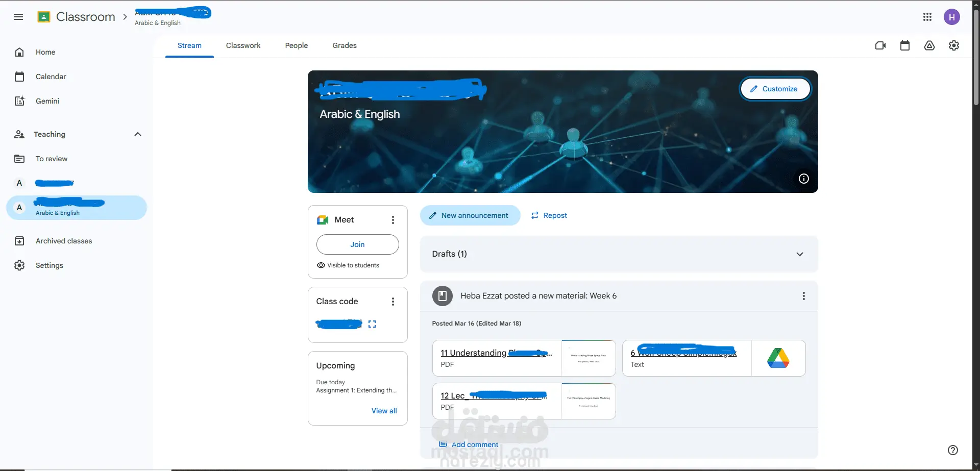Open the Meet video link icon

tap(880, 45)
